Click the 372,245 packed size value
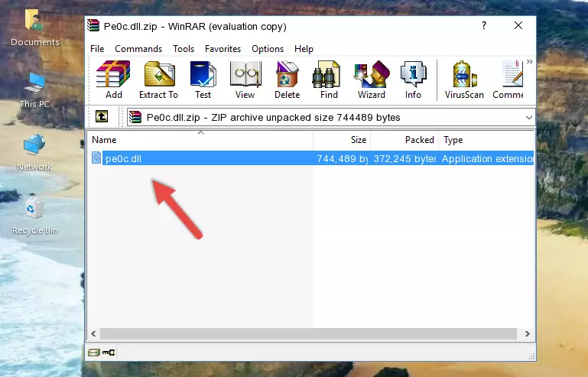588x377 pixels. click(x=404, y=159)
